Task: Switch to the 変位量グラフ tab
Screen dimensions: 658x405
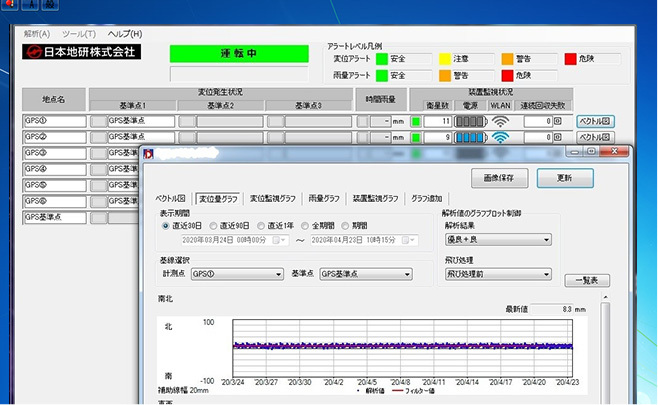Action: pos(219,199)
